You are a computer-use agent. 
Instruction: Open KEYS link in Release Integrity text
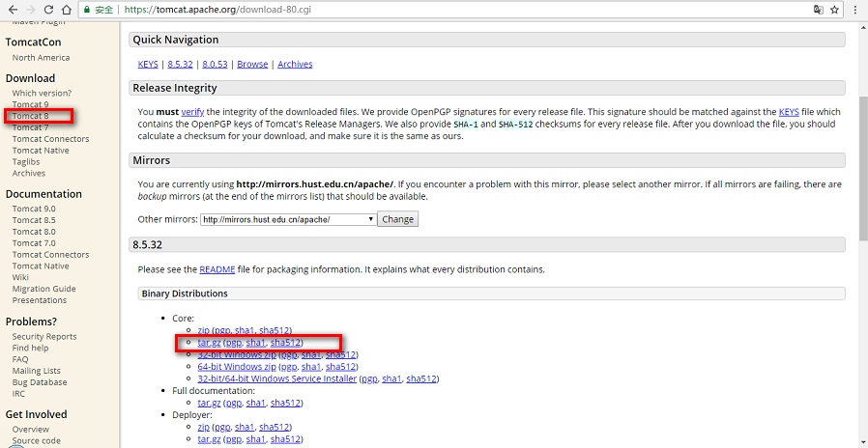[x=789, y=112]
